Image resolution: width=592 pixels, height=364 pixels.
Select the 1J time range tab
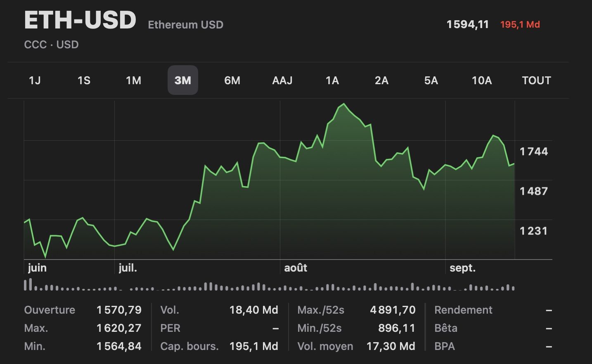[35, 80]
